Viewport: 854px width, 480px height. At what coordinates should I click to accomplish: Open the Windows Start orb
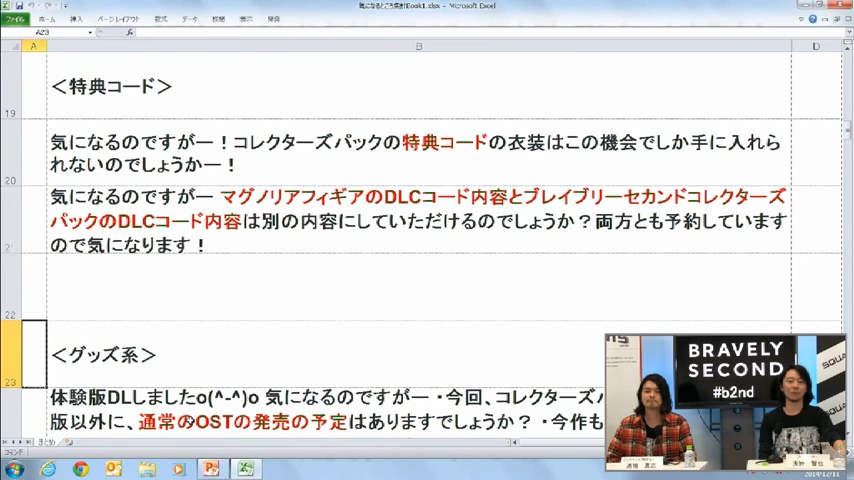click(x=14, y=469)
